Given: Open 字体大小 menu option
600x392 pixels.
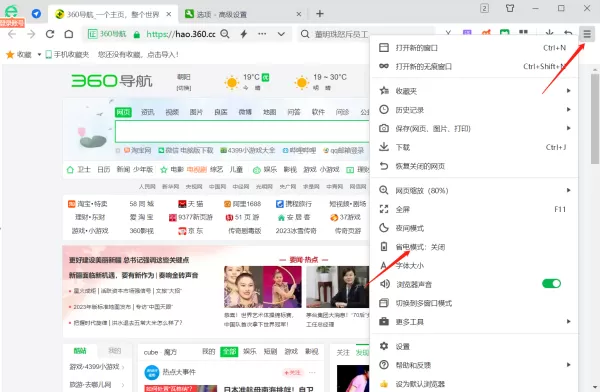Looking at the screenshot, I should 474,266.
